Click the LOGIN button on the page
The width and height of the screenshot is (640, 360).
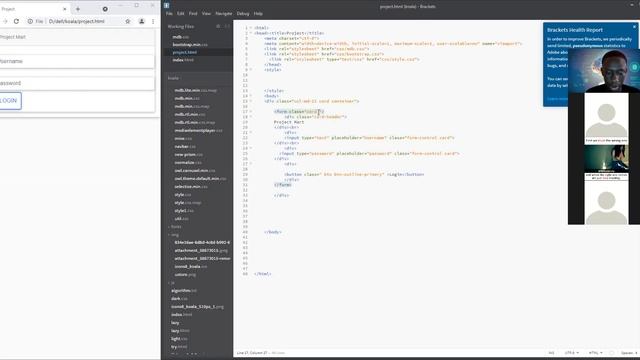click(x=10, y=100)
